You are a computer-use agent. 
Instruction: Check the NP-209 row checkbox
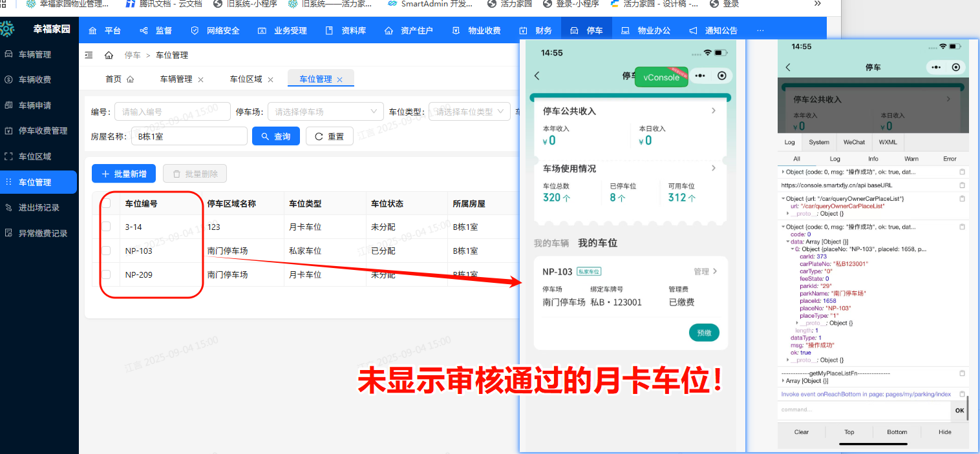click(x=107, y=274)
